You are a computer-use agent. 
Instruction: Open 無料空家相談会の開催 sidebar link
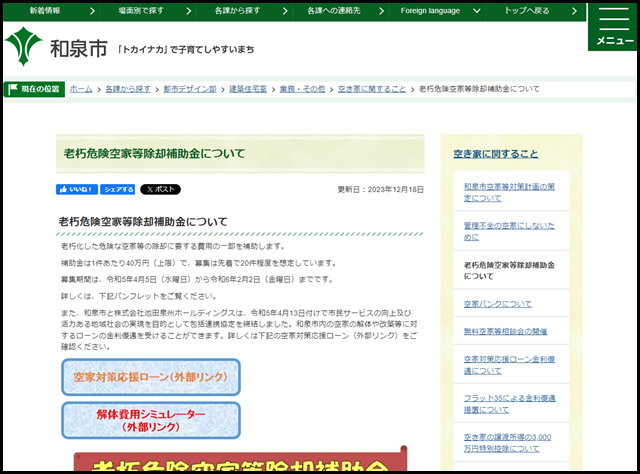click(505, 331)
